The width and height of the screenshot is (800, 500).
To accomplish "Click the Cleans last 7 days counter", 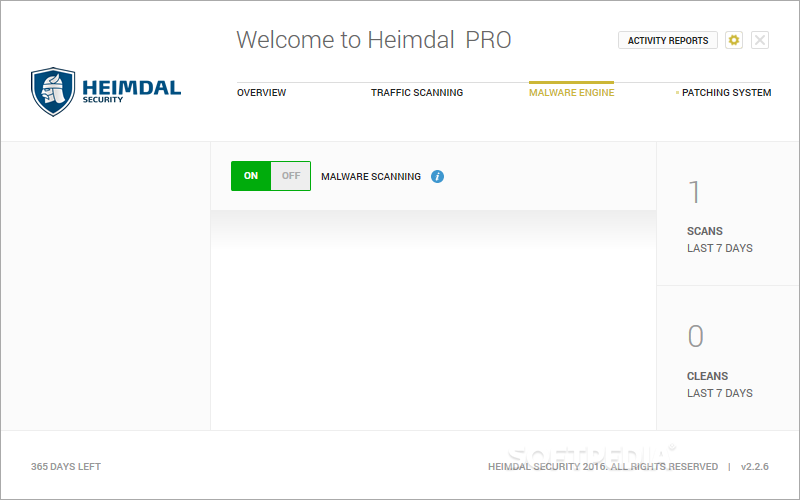I will click(x=719, y=361).
